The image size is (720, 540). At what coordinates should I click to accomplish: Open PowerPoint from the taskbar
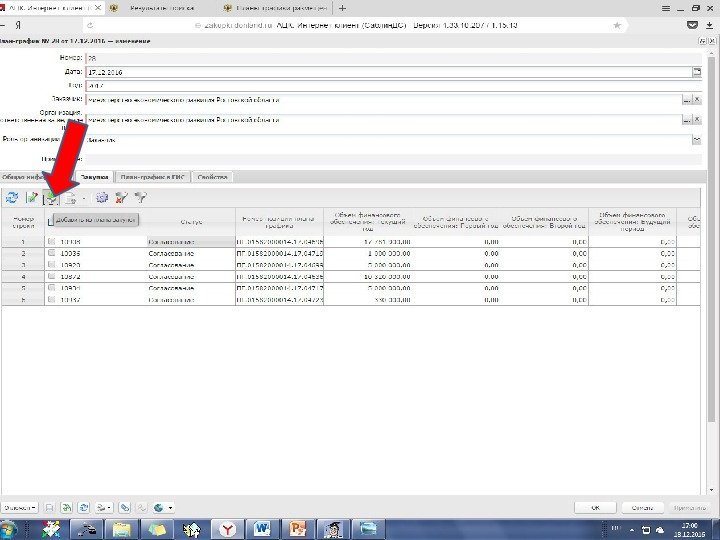pyautogui.click(x=297, y=530)
